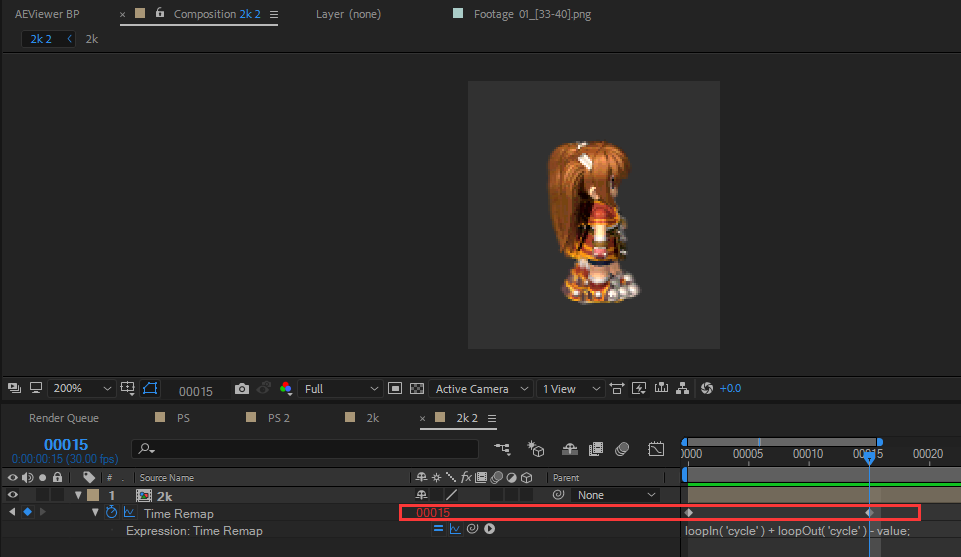Image resolution: width=961 pixels, height=557 pixels.
Task: Collapse the 2k layer twirl arrow
Action: (x=78, y=495)
